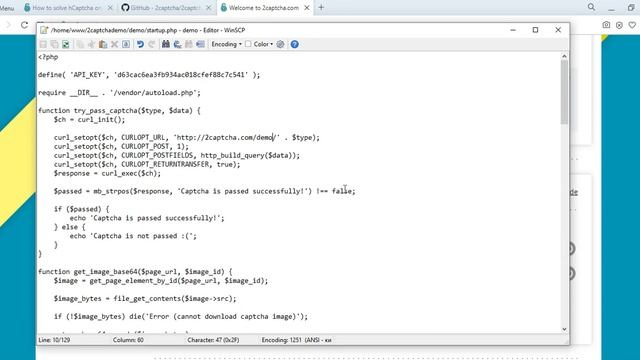Open Find using the binoculars icon
The height and width of the screenshot is (360, 640).
point(166,44)
